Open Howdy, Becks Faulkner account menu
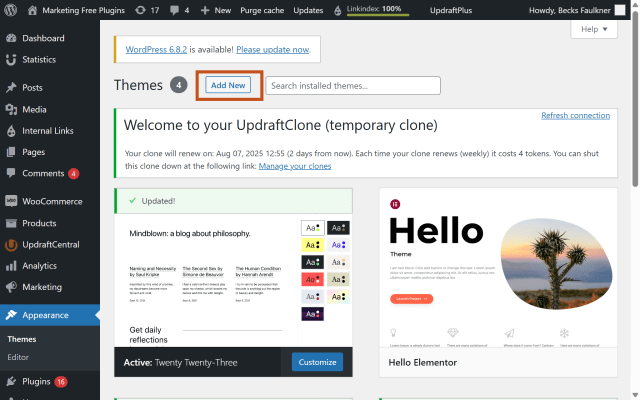640x400 pixels. 577,10
